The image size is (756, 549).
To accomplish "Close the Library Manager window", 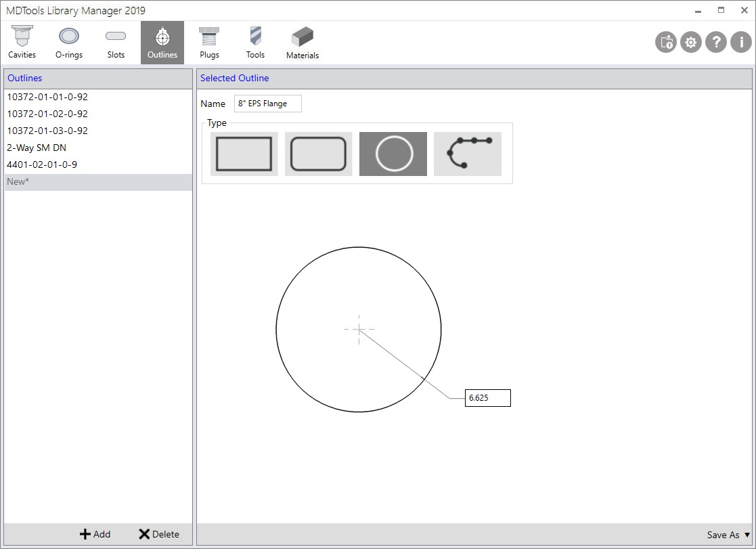I will pos(744,11).
